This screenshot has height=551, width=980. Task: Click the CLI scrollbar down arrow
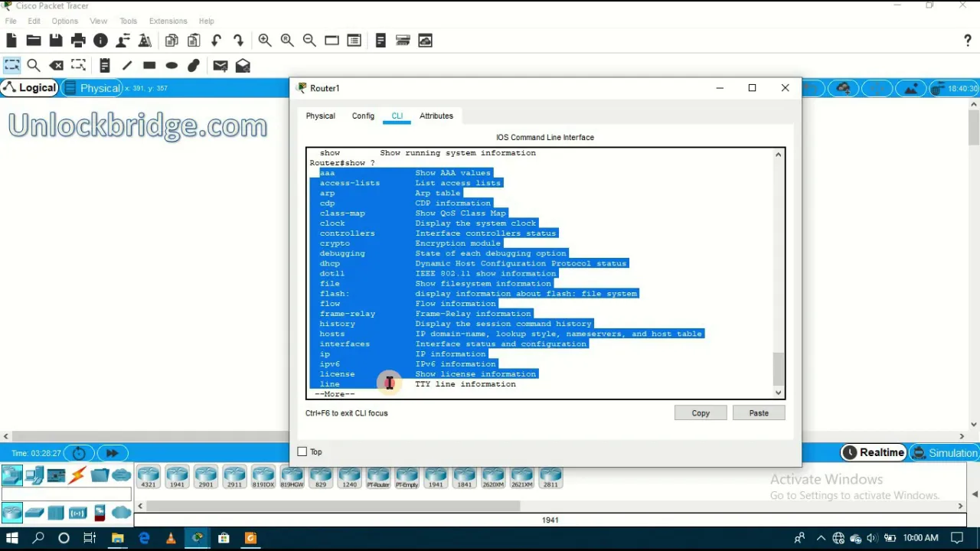(x=779, y=393)
